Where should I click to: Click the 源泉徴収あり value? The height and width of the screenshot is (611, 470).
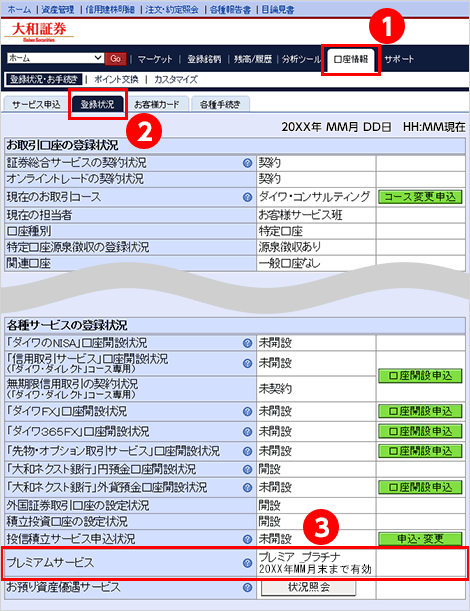[290, 247]
